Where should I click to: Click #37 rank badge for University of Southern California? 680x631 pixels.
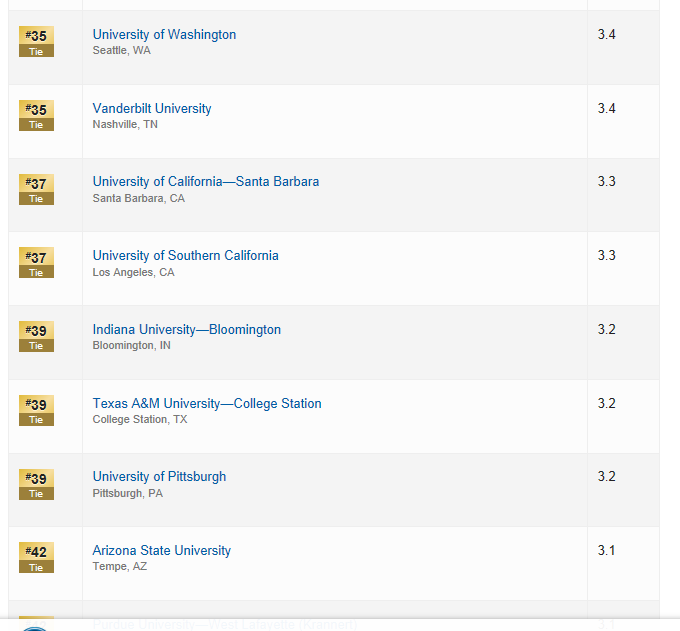[36, 263]
